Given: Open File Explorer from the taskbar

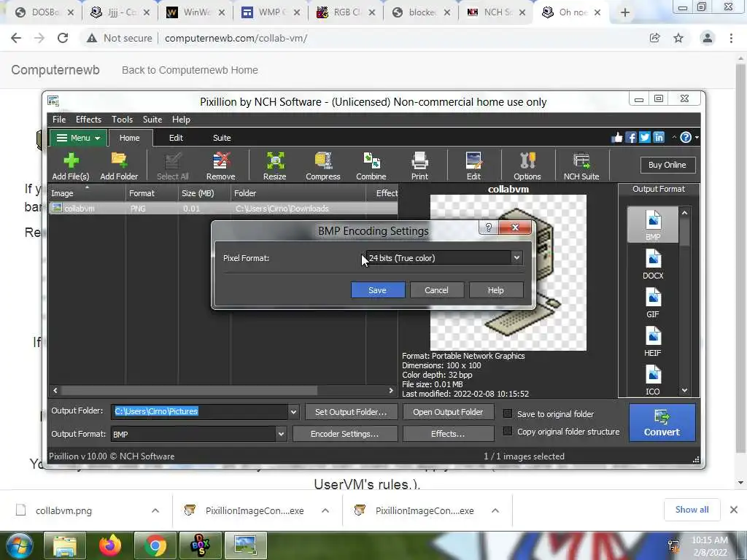Looking at the screenshot, I should tap(65, 545).
